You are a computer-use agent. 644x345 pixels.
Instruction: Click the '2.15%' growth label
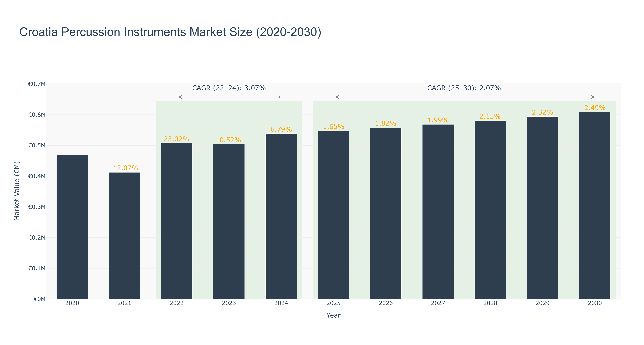tap(490, 116)
